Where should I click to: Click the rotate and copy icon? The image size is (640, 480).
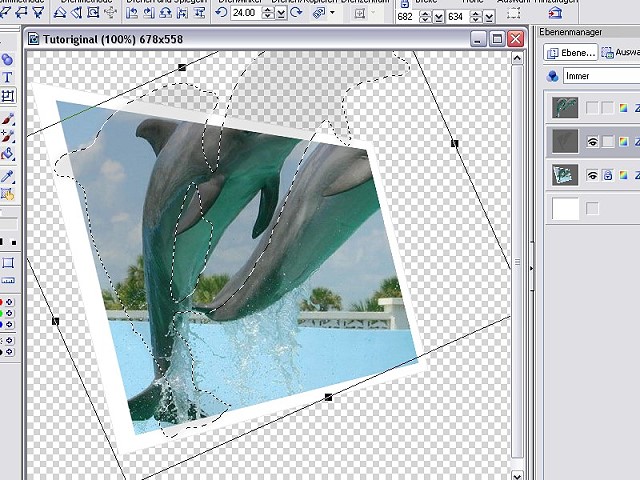pos(318,13)
